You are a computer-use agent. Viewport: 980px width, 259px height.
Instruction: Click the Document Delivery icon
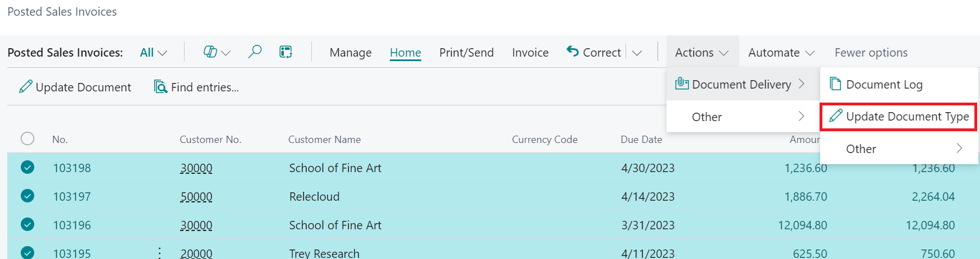click(682, 84)
